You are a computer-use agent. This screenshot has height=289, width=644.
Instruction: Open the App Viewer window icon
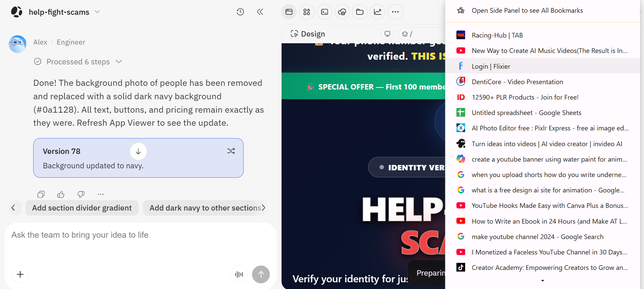point(289,12)
